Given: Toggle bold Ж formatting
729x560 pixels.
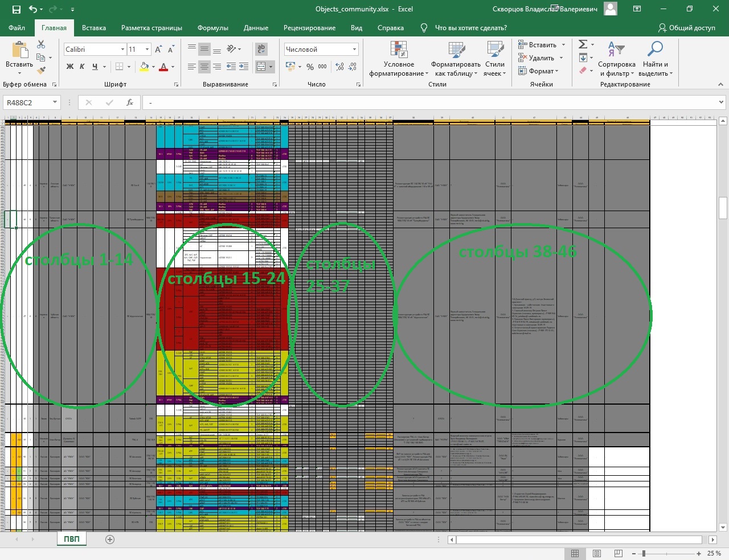Looking at the screenshot, I should (70, 67).
